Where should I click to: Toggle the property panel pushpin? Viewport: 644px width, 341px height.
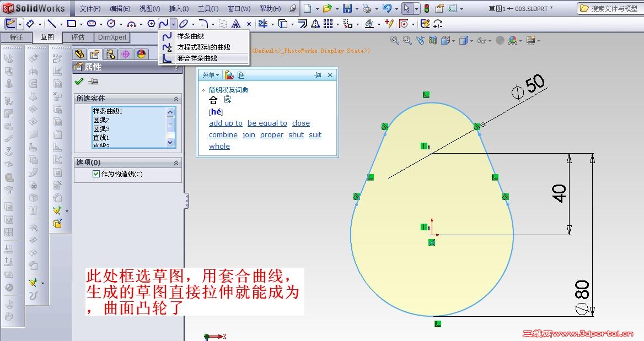[x=93, y=81]
